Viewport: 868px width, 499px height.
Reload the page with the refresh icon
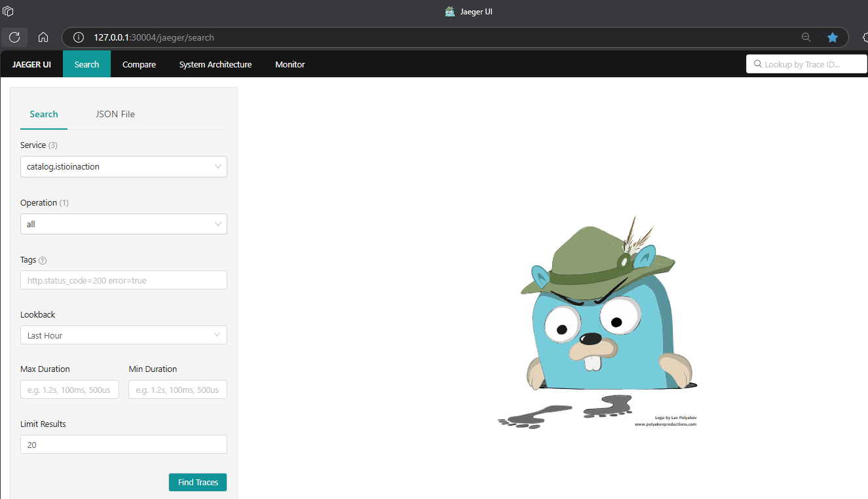tap(14, 37)
